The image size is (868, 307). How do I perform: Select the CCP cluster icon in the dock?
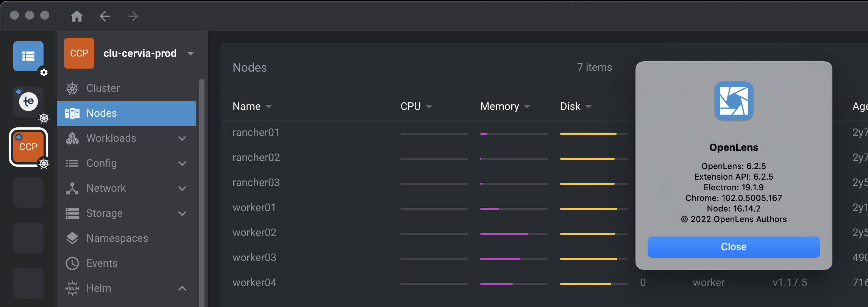28,147
